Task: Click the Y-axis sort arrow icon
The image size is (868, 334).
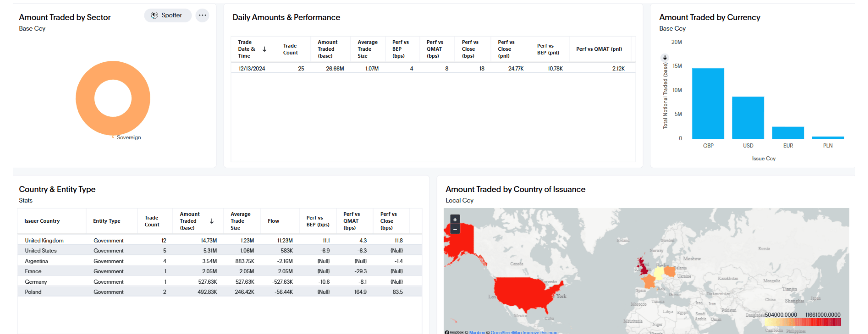Action: coord(665,57)
